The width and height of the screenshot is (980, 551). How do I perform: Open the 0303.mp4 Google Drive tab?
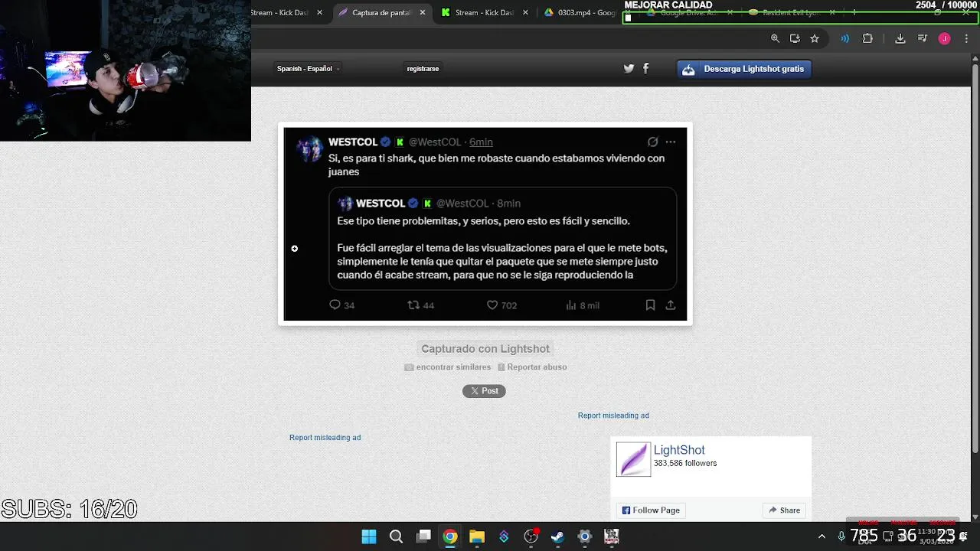click(580, 13)
